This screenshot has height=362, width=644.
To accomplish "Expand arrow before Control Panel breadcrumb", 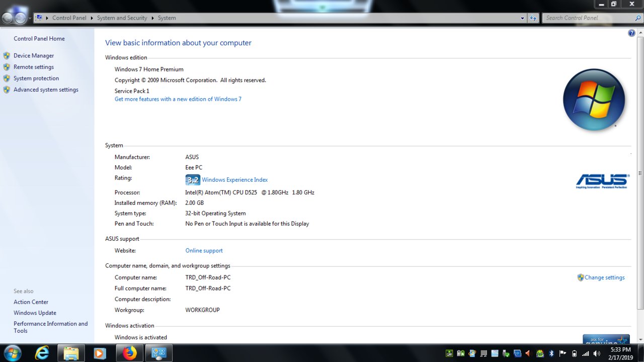I will tap(47, 18).
